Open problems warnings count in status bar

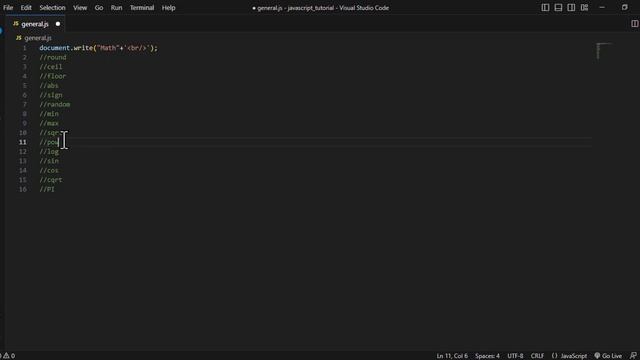[9, 356]
